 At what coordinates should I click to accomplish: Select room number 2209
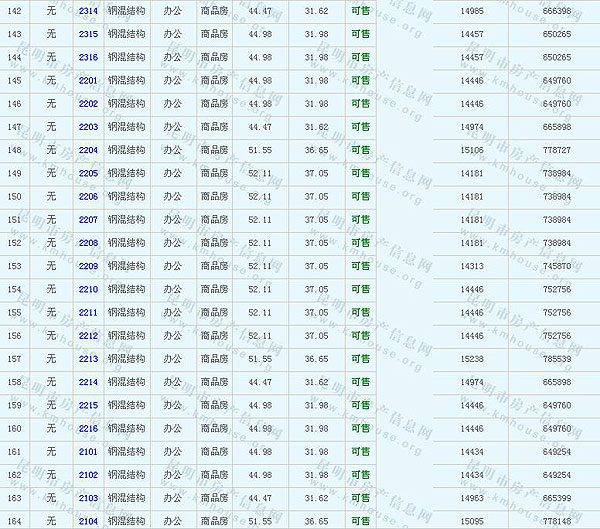click(88, 266)
